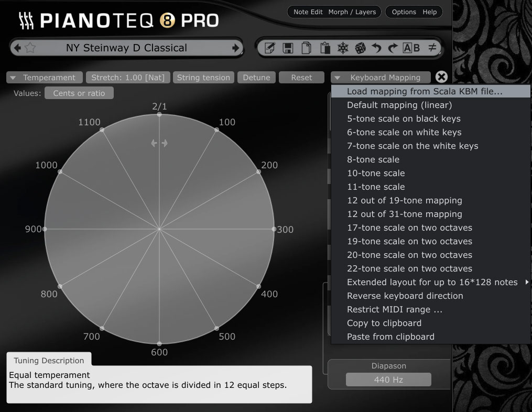Toggle Cents or ratio values
This screenshot has width=532, height=412.
pos(79,93)
